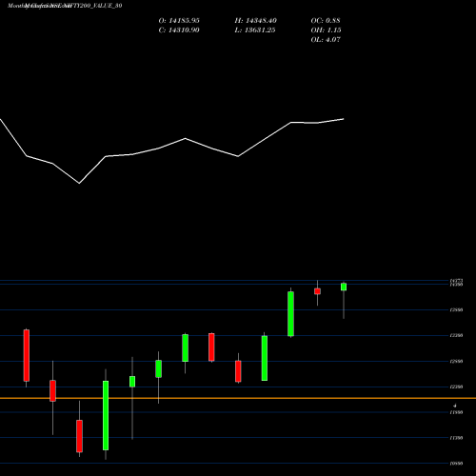The height and width of the screenshot is (476, 476).
Task: Click the OL: 4.07 percentage reading
Action: 326,40
